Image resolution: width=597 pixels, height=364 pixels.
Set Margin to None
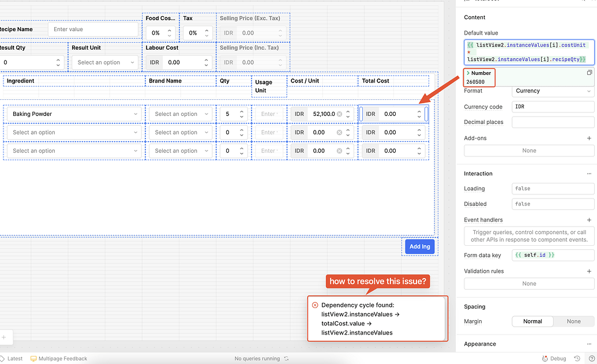click(573, 321)
